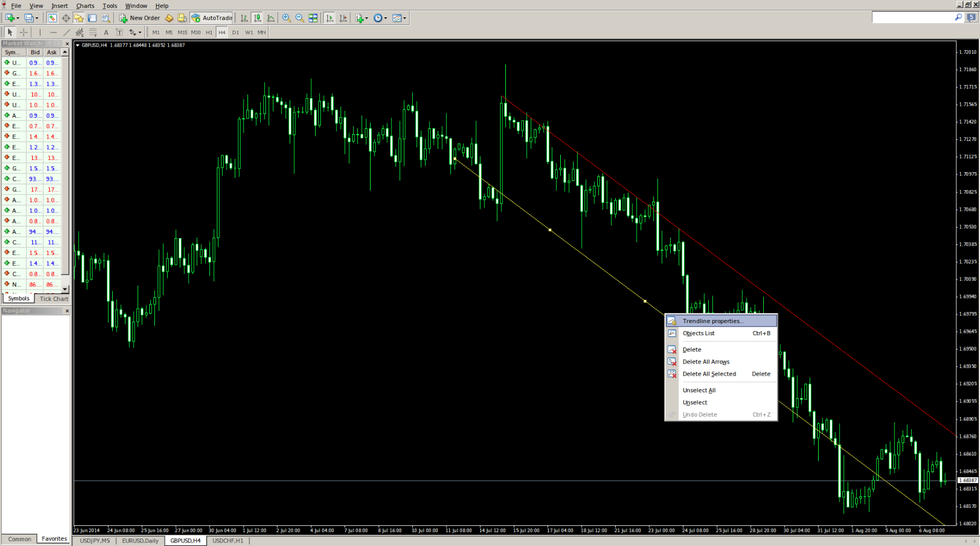Select the crosshair cursor tool
980x546 pixels.
24,32
